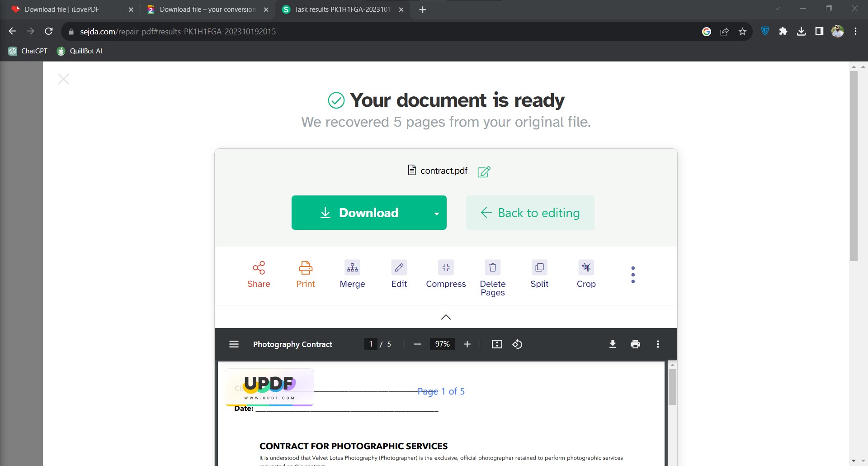Image resolution: width=868 pixels, height=466 pixels.
Task: Open the Download dropdown arrow
Action: coord(436,213)
